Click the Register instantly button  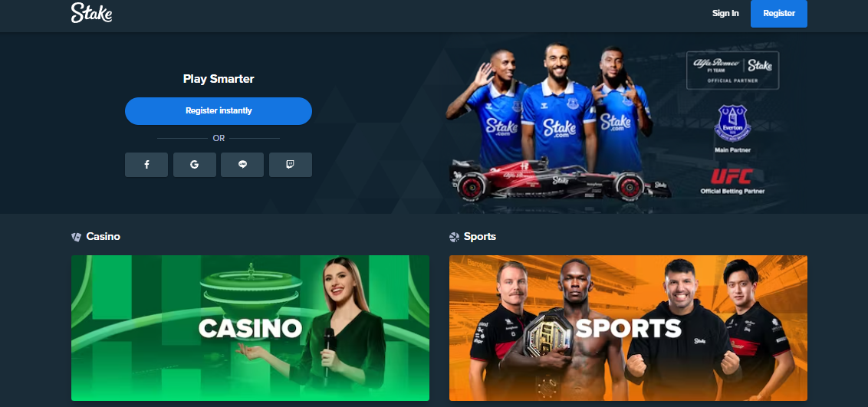(x=219, y=110)
